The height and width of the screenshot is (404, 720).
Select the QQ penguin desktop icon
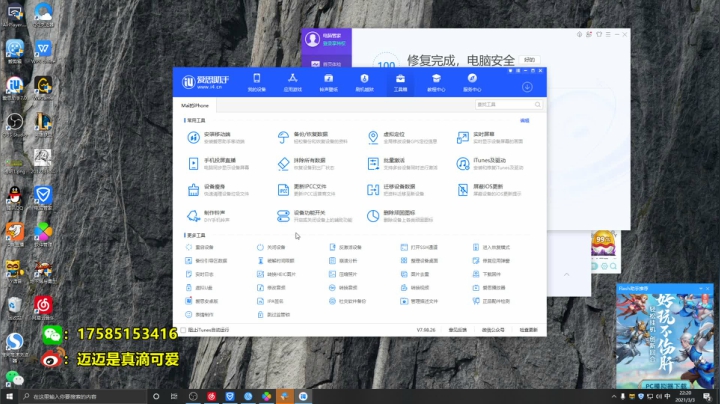click(x=15, y=197)
